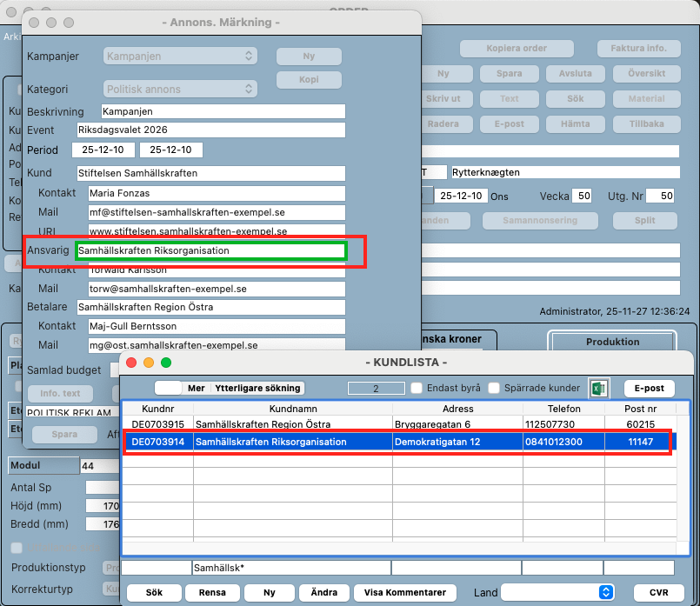The image size is (700, 606).
Task: Click the Ändra button
Action: [323, 592]
